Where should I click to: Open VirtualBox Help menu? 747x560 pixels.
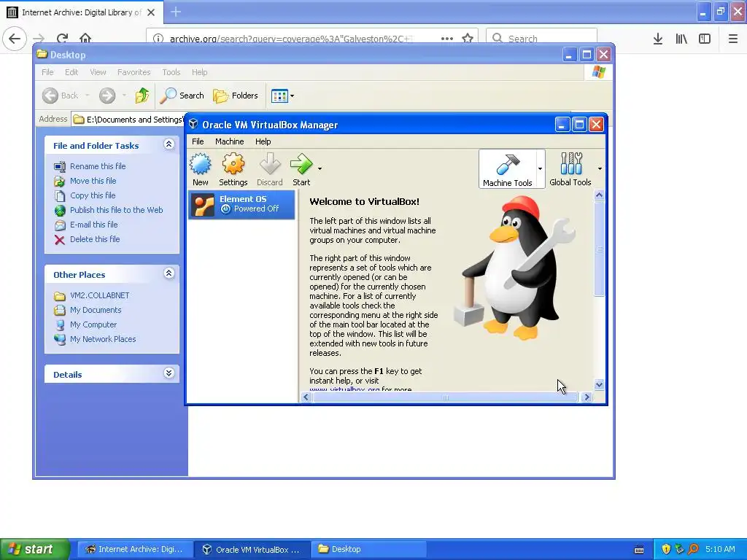click(x=263, y=141)
